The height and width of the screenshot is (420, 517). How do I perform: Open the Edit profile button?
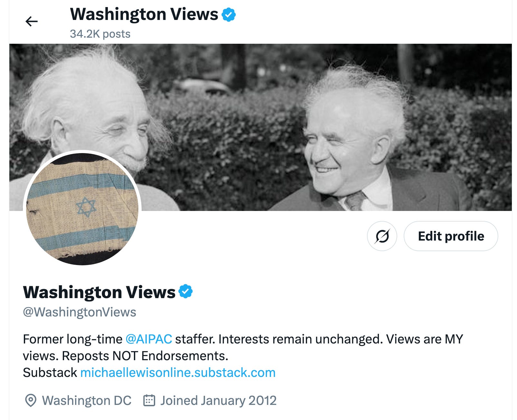[451, 236]
